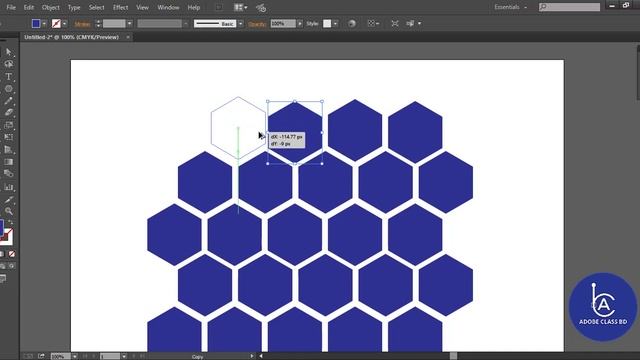Screen dimensions: 640x360
Task: Click the blue fill color swatch
Action: pyautogui.click(x=36, y=24)
